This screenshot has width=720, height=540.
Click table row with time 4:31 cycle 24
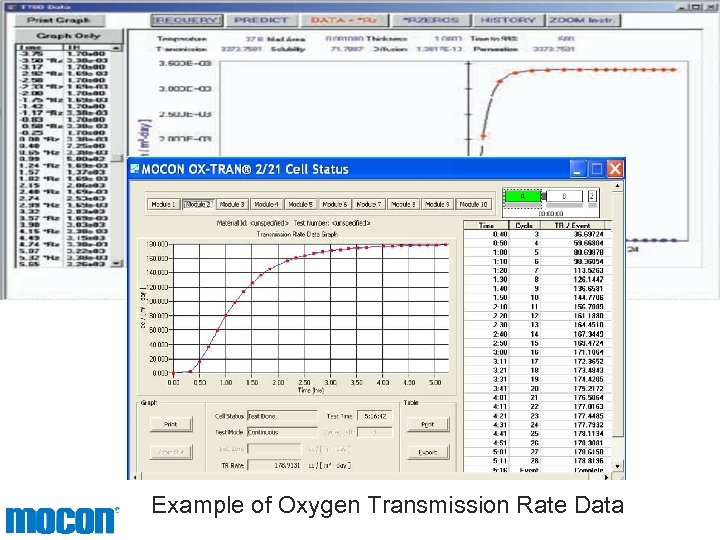(x=537, y=425)
